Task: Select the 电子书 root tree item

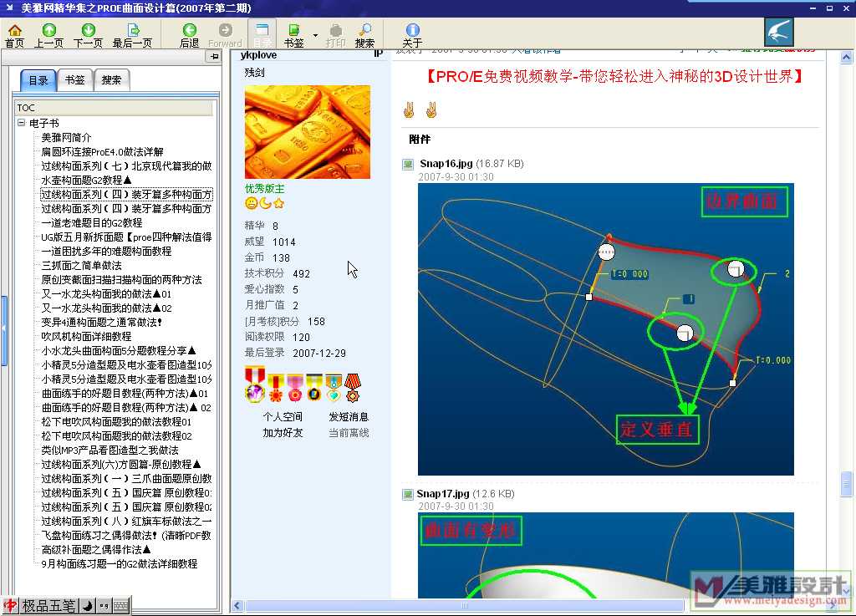Action: point(44,124)
